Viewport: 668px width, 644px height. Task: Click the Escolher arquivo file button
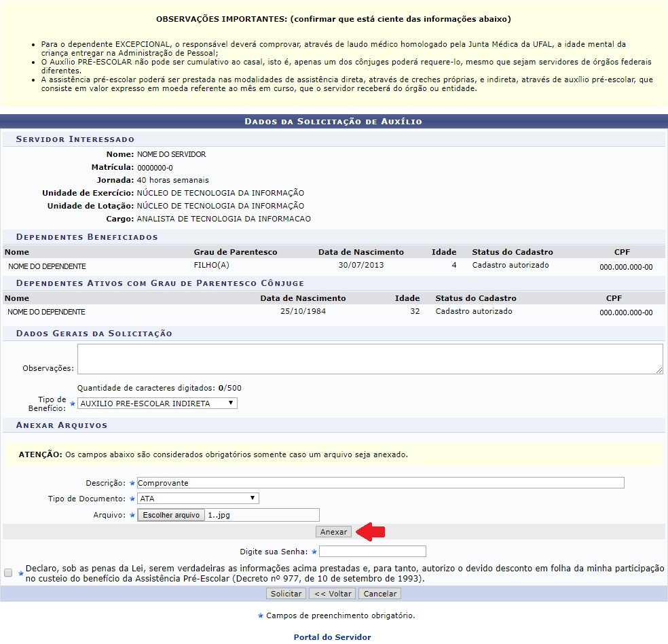tap(171, 515)
